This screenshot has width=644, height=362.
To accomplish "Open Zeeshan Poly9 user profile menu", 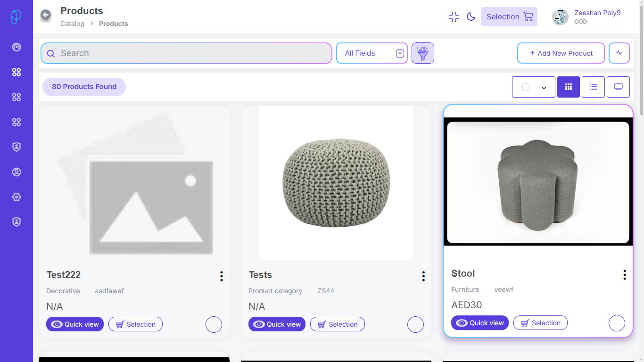I will [587, 17].
